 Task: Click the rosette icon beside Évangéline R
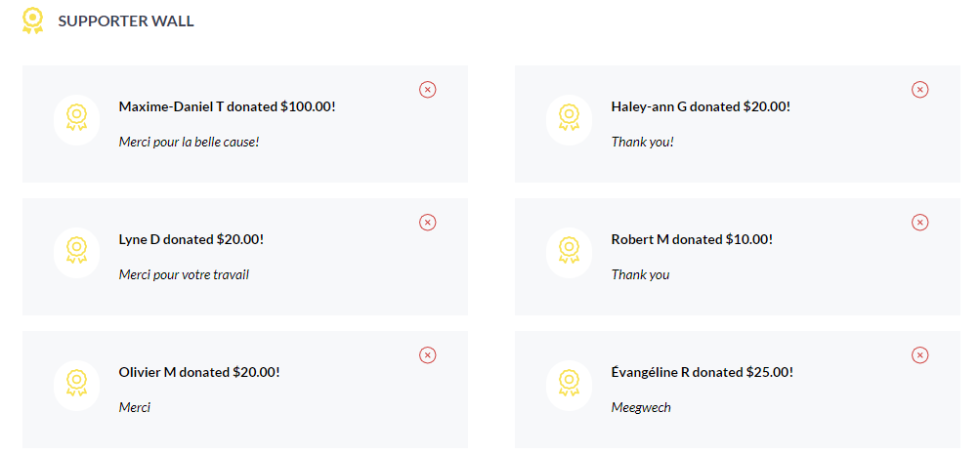click(570, 385)
